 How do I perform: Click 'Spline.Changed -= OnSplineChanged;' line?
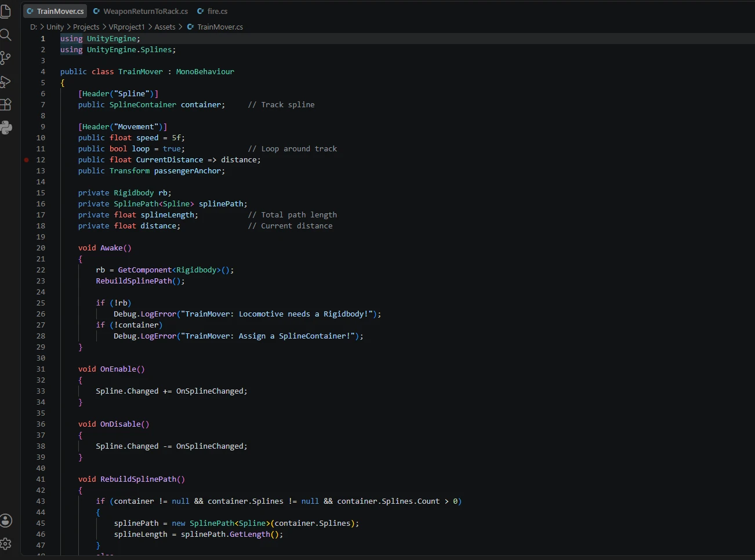point(172,446)
